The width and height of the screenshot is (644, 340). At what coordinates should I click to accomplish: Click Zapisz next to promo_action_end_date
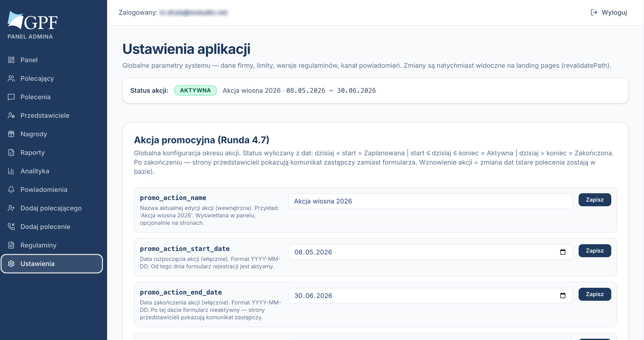click(595, 294)
